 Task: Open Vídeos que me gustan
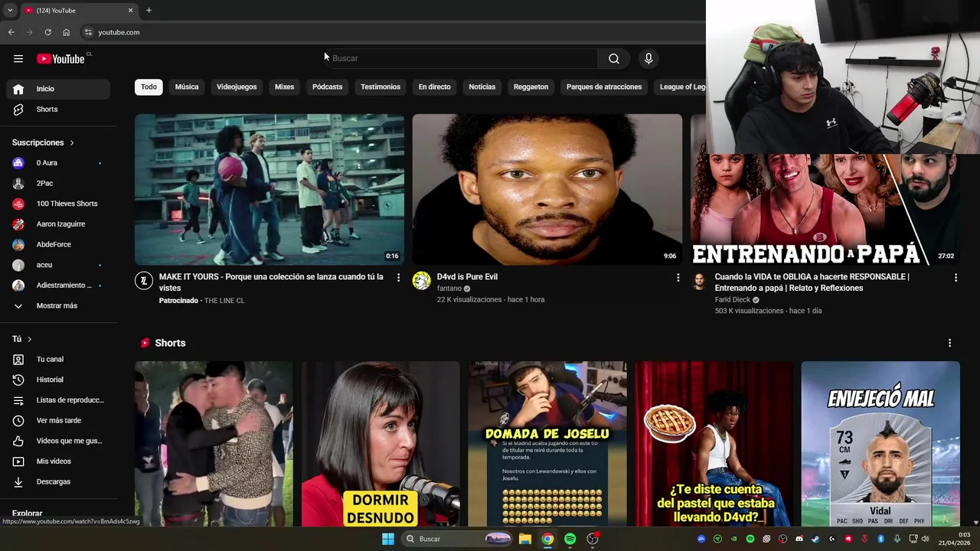pyautogui.click(x=58, y=441)
